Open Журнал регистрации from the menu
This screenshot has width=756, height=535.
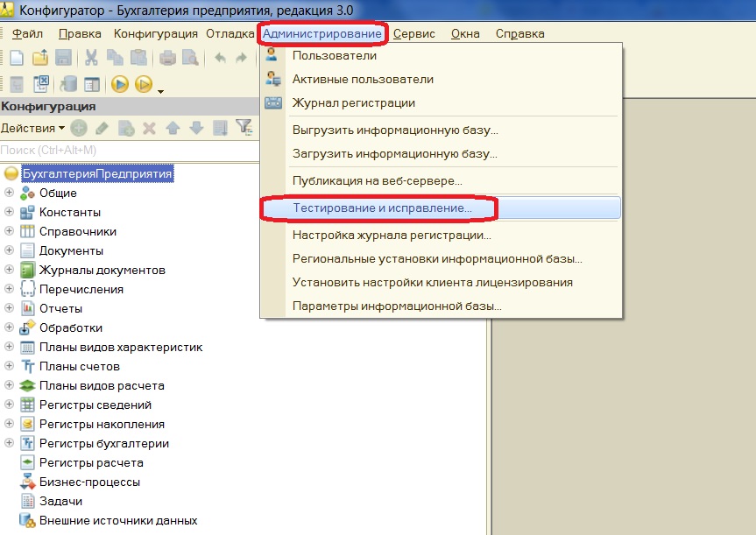[x=440, y=102]
